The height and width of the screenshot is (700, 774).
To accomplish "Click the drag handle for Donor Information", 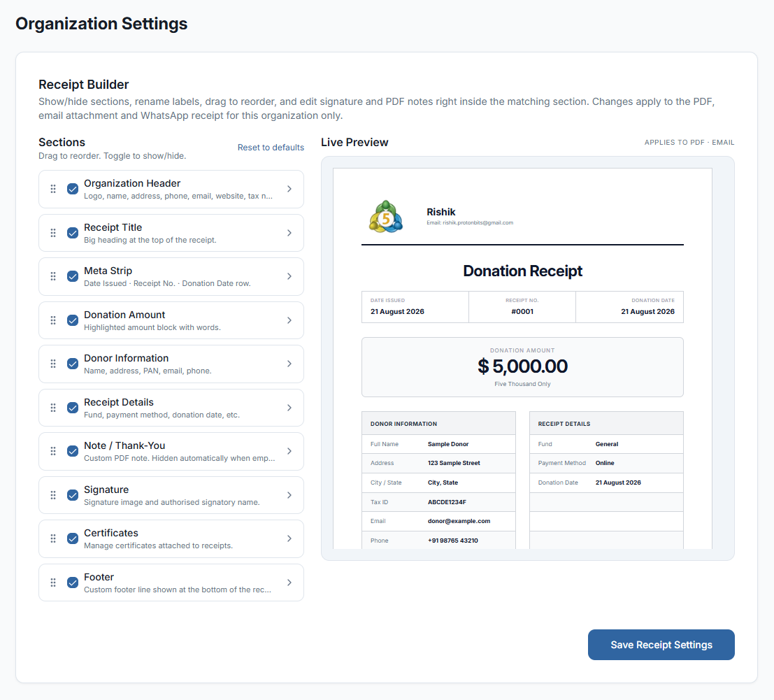I will click(53, 364).
